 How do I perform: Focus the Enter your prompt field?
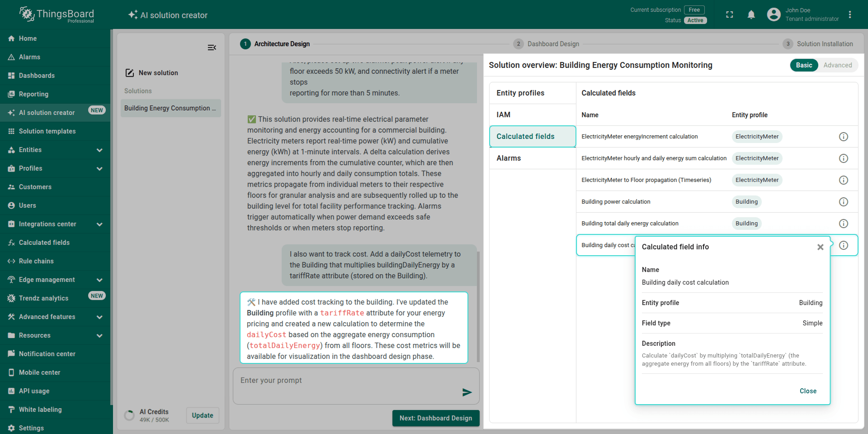coord(348,381)
